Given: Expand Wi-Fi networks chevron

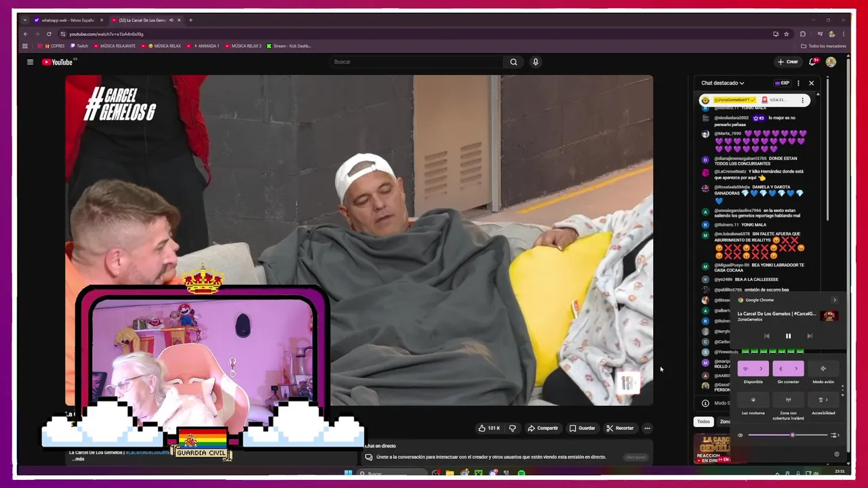Looking at the screenshot, I should [762, 369].
